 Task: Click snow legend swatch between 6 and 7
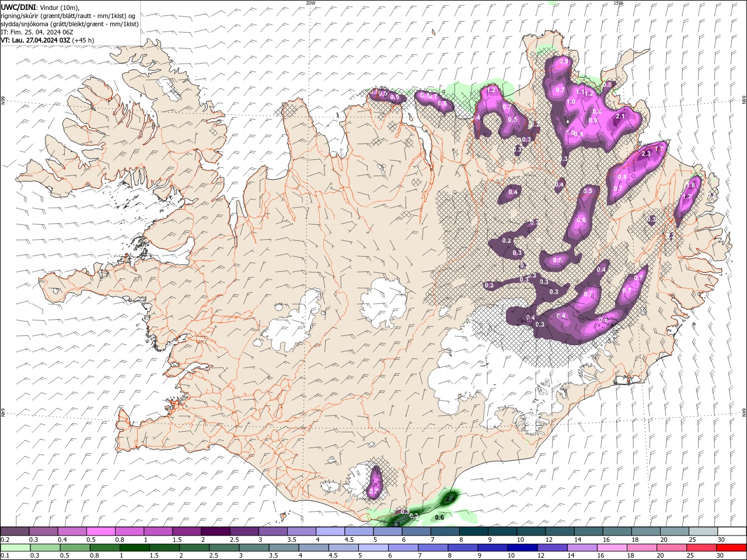coord(416,531)
